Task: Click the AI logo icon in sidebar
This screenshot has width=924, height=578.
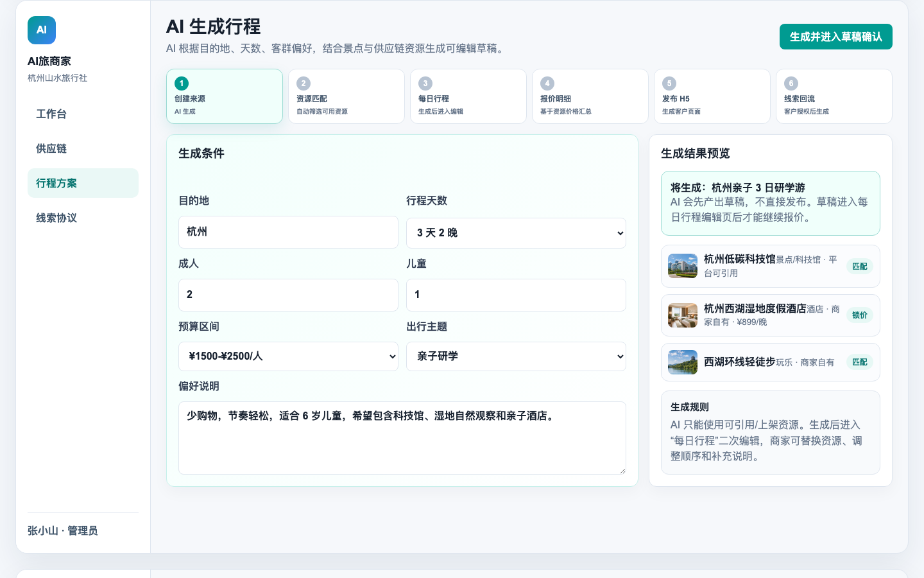Action: coord(42,30)
